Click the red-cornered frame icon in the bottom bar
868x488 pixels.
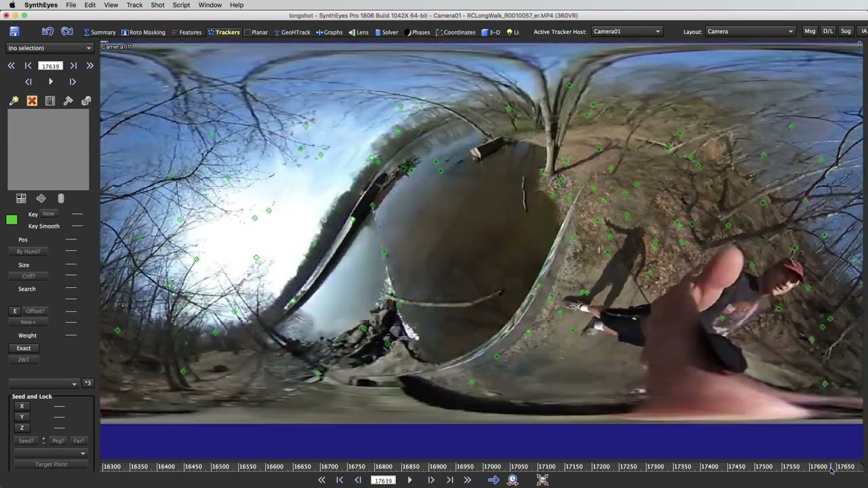pos(542,480)
